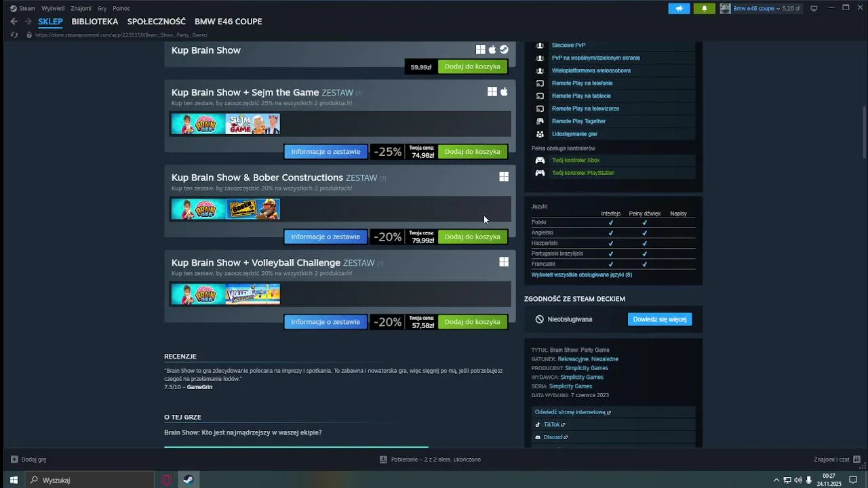The image size is (868, 488).
Task: Click the page vertical scrollbar thumb
Action: (x=865, y=132)
